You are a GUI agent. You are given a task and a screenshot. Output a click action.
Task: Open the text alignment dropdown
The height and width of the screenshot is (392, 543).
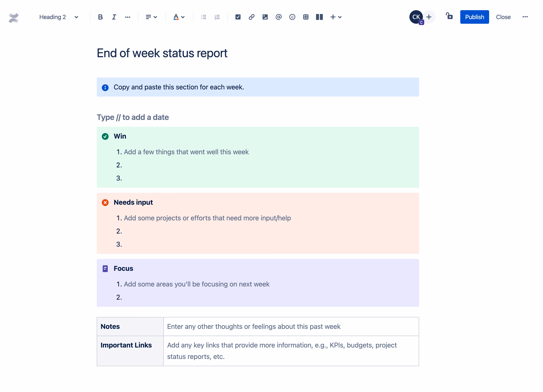(151, 17)
